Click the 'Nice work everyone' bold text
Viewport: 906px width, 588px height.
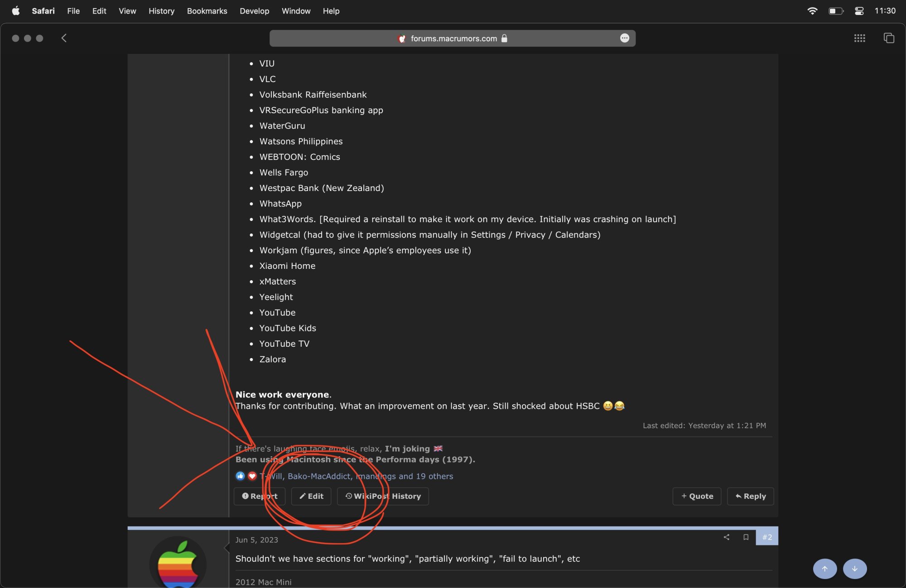282,395
